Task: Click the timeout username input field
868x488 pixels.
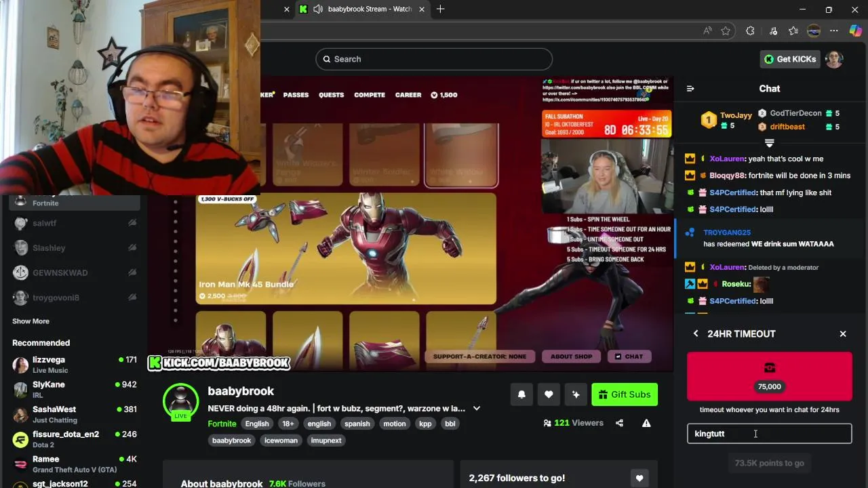Action: coord(769,434)
